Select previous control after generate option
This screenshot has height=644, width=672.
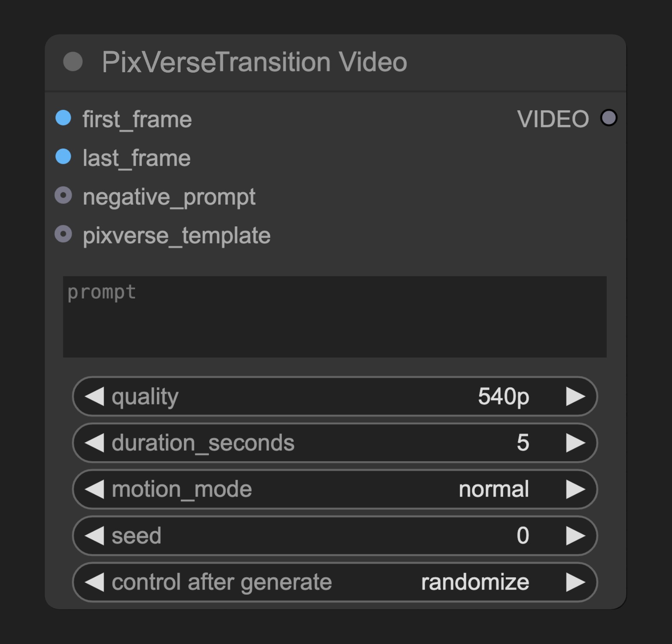94,582
